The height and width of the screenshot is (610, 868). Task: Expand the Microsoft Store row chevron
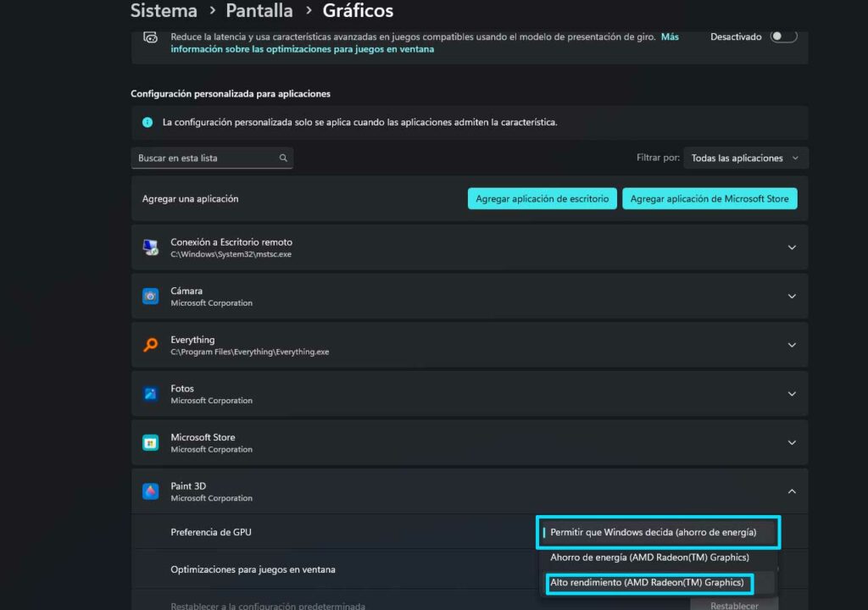tap(792, 442)
